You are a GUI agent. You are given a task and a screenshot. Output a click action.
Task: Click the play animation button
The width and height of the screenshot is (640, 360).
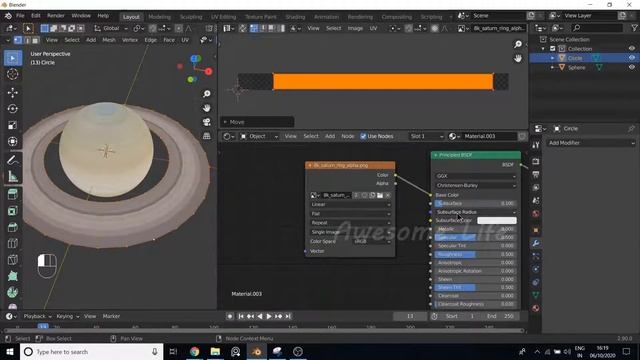point(269,316)
